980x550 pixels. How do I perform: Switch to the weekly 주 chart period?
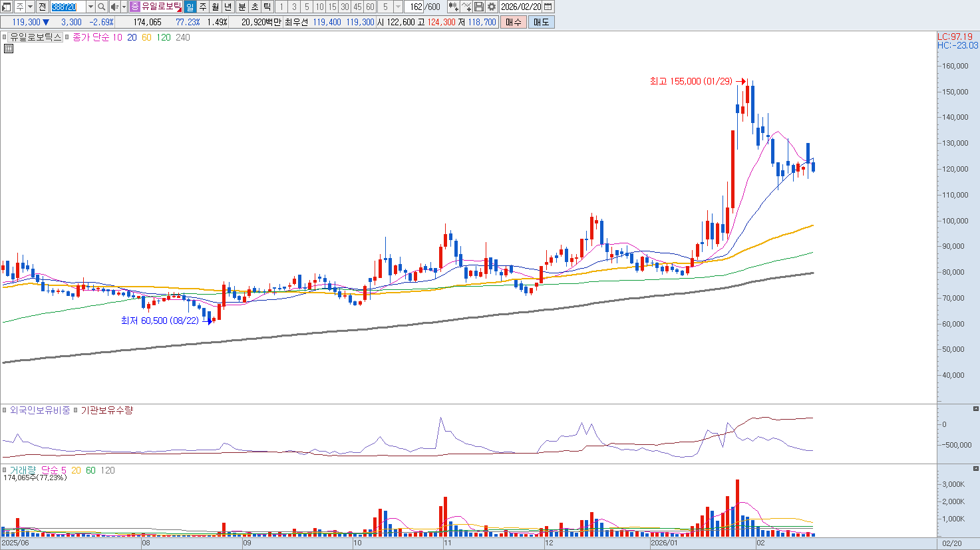[x=203, y=7]
